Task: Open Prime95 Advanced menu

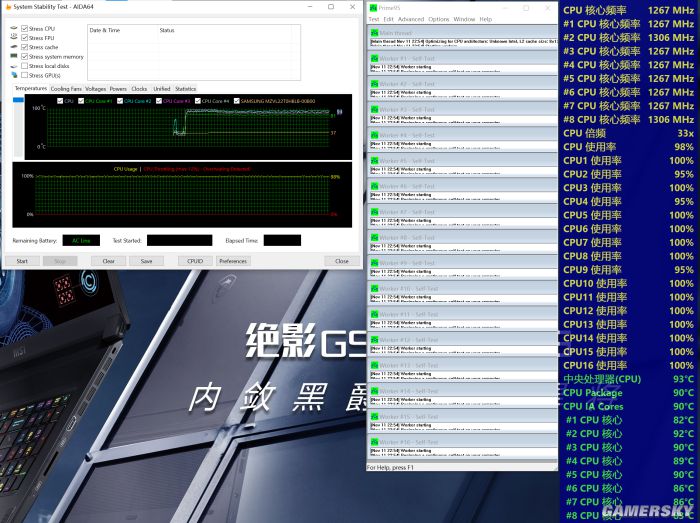Action: pos(411,19)
